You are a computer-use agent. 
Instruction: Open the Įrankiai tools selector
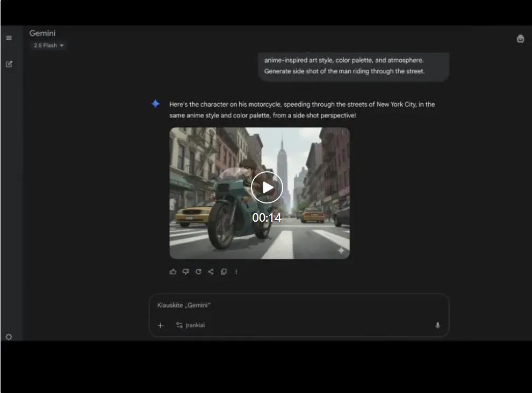tap(190, 325)
